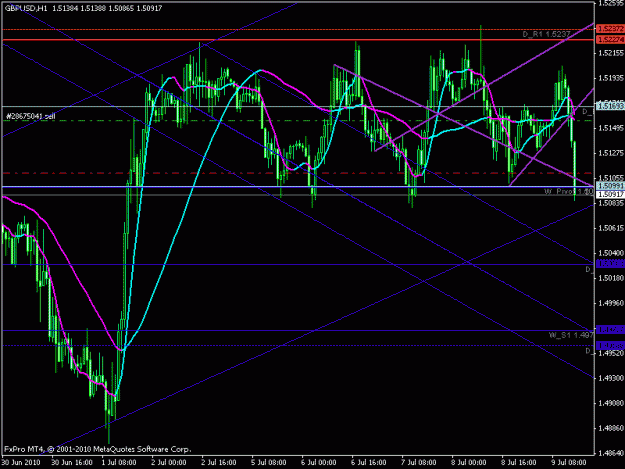Click the GBPUSD,H1 chart title text
This screenshot has height=469, width=625.
(26, 8)
